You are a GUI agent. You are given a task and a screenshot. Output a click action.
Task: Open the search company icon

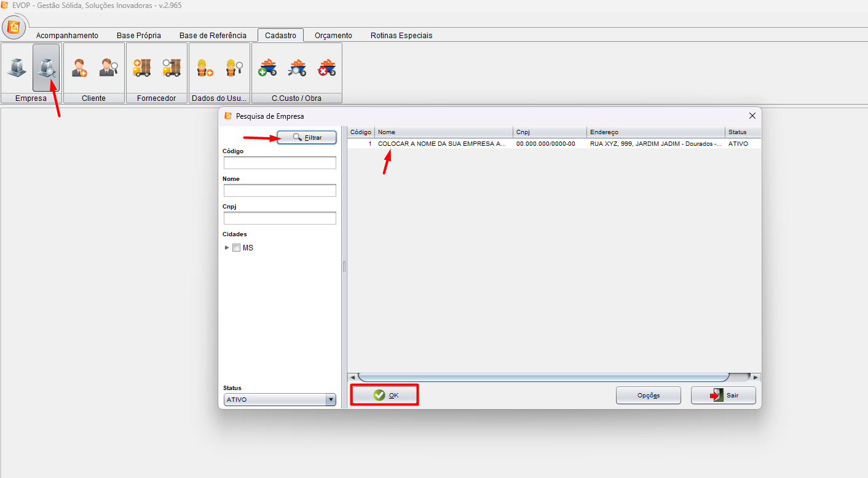point(46,68)
